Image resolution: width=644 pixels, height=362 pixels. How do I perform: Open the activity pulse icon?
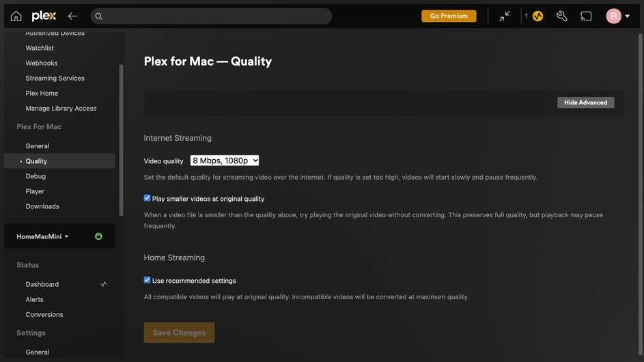pos(537,16)
